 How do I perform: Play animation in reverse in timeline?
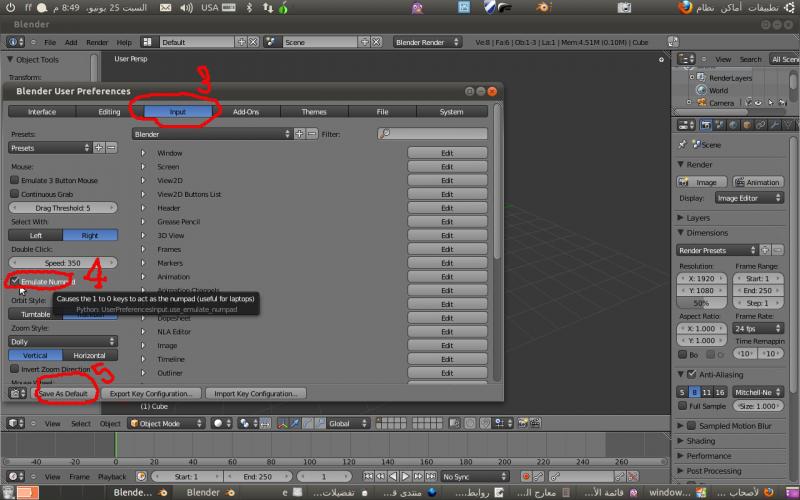(393, 477)
